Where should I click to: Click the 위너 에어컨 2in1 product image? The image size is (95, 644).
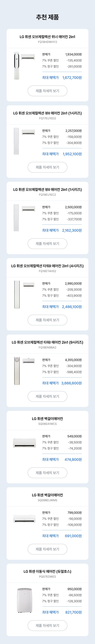click(24, 66)
